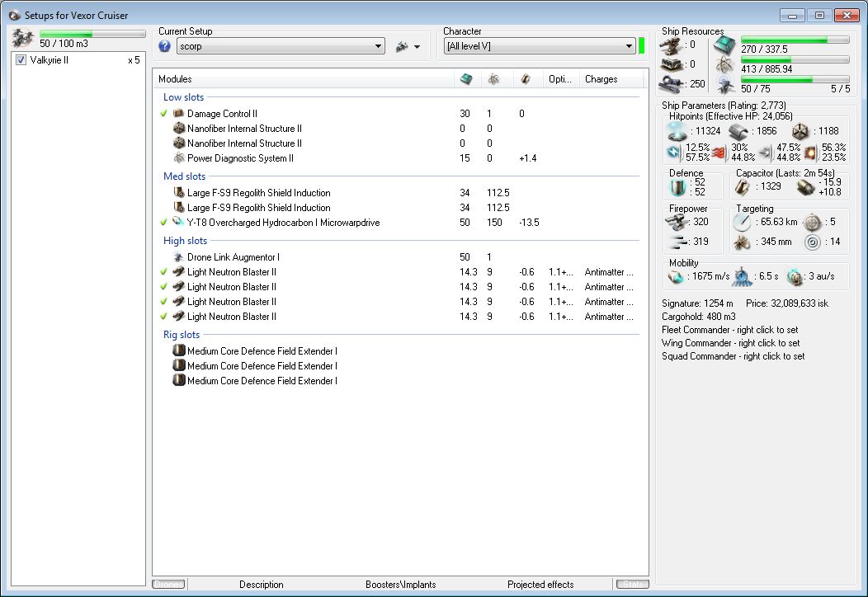Click the drone bay 50 / 100 m3 bar
This screenshot has height=597, width=868.
pyautogui.click(x=92, y=35)
